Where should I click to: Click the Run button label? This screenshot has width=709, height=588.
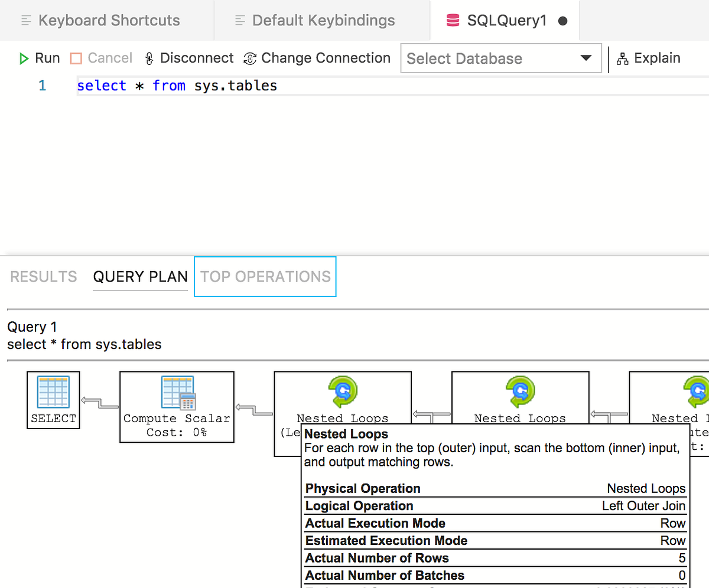[x=47, y=58]
